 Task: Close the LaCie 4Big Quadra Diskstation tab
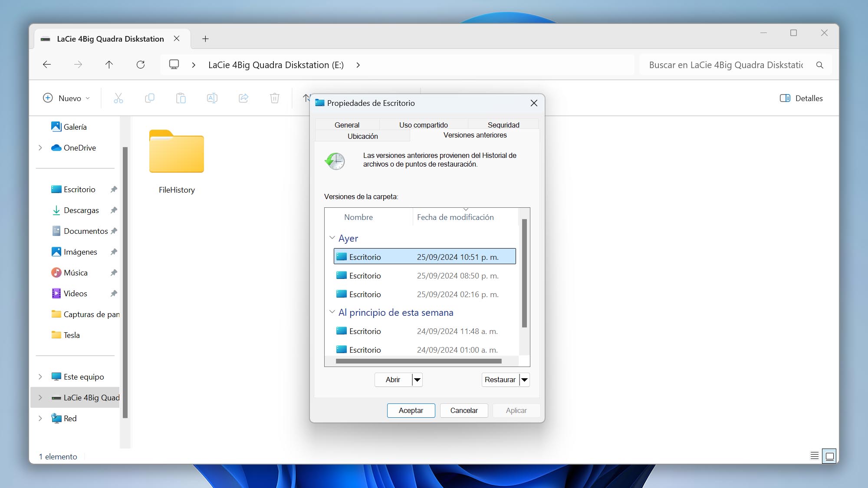pyautogui.click(x=177, y=39)
